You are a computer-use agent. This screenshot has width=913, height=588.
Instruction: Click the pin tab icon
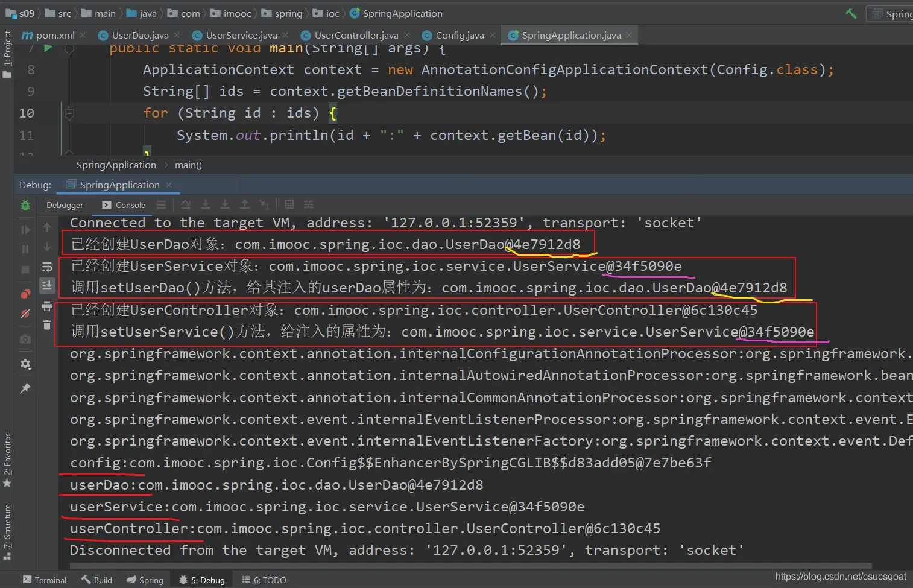click(x=25, y=388)
